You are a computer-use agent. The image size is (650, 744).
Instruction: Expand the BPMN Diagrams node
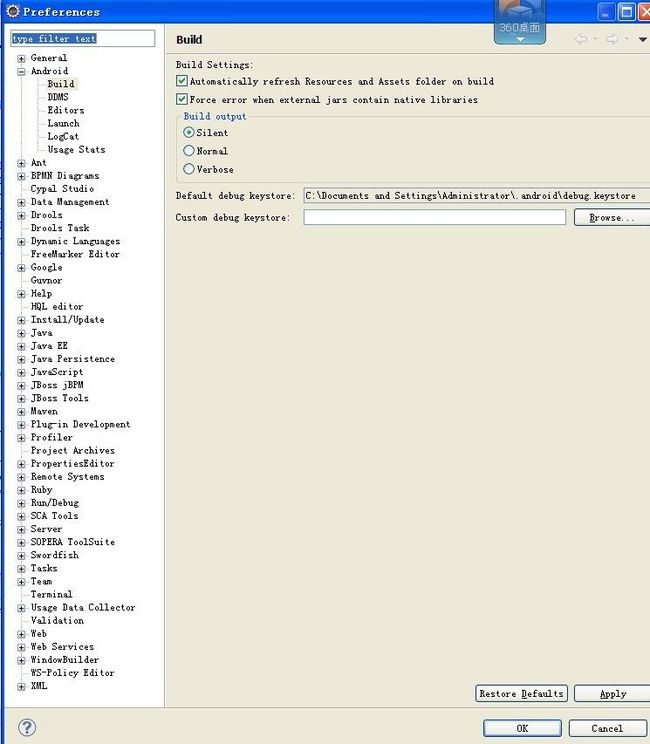[x=21, y=177]
